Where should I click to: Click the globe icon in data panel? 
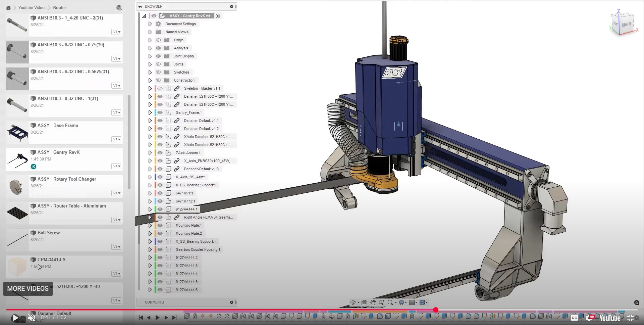click(119, 8)
